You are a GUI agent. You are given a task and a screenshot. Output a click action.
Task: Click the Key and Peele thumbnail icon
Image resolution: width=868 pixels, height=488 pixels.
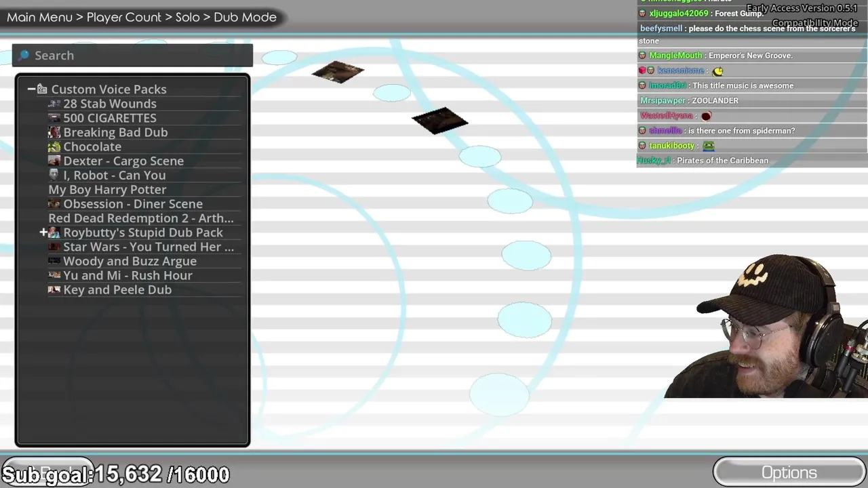click(x=54, y=289)
